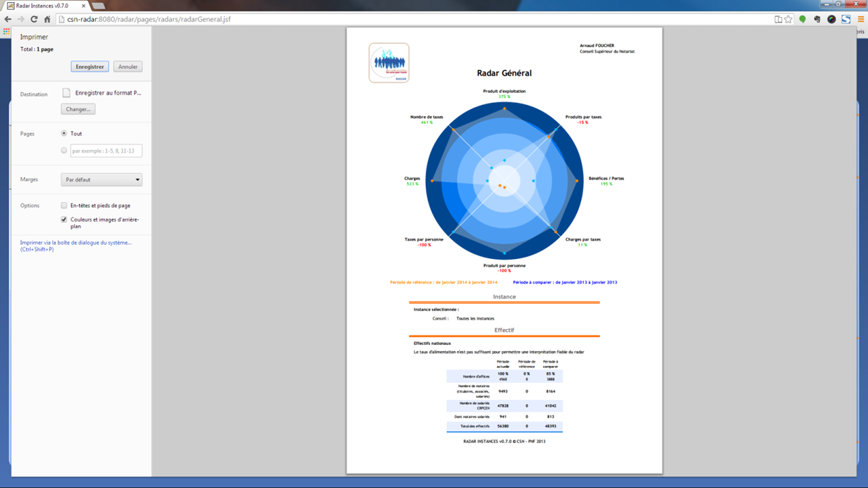Screen dimensions: 868x488
Task: Click the Evernote elephant extension icon
Action: tap(817, 20)
